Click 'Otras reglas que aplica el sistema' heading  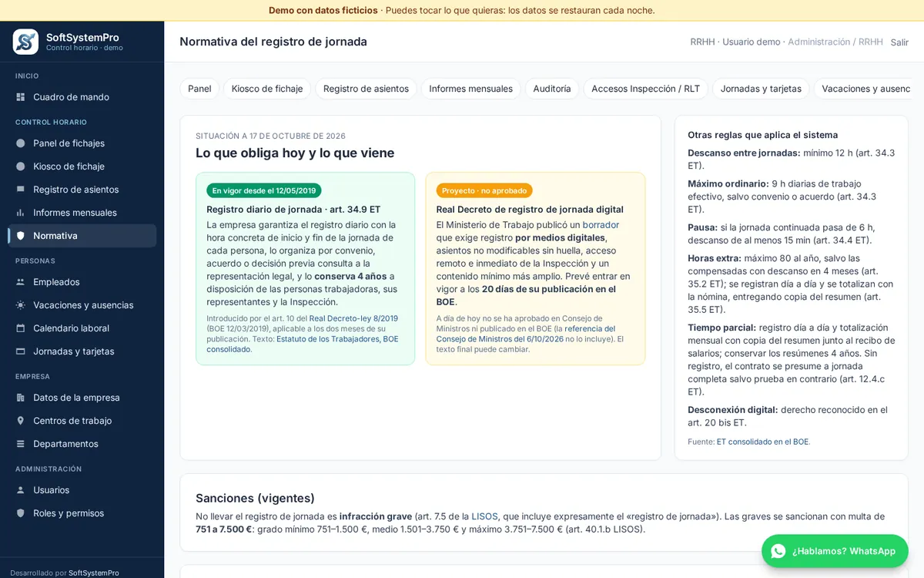(762, 135)
